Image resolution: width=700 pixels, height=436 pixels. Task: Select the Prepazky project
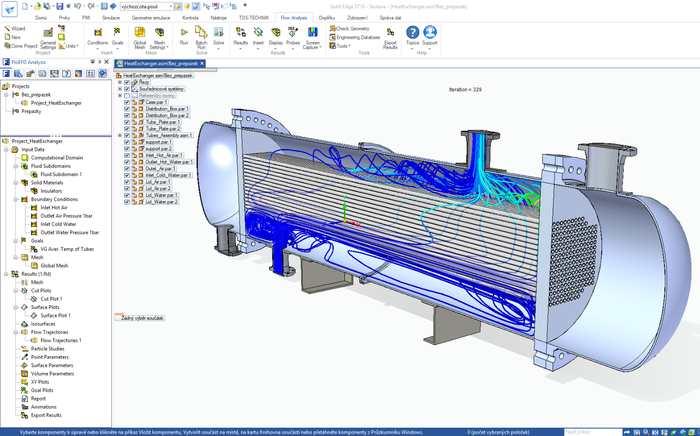pyautogui.click(x=31, y=112)
